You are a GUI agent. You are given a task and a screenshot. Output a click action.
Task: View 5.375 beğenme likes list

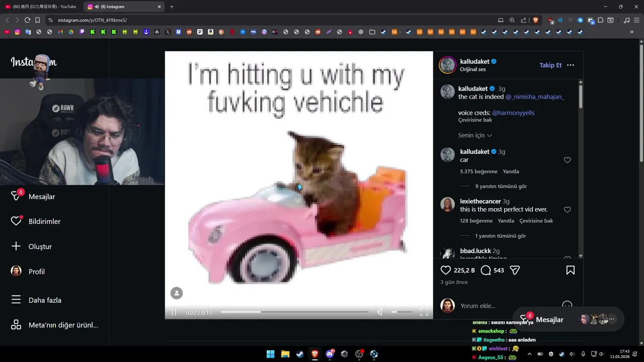(478, 171)
